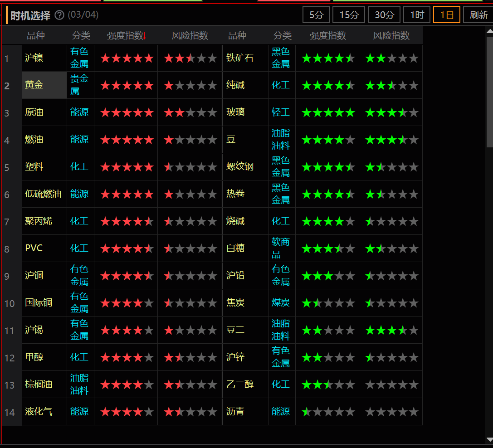493x448 pixels.
Task: Select the 1日 timeframe tab
Action: [446, 15]
